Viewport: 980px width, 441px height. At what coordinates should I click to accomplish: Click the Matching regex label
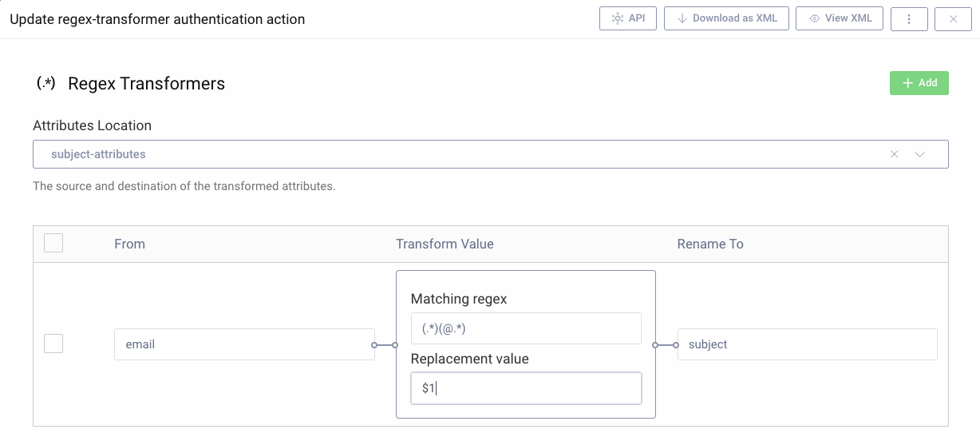459,299
